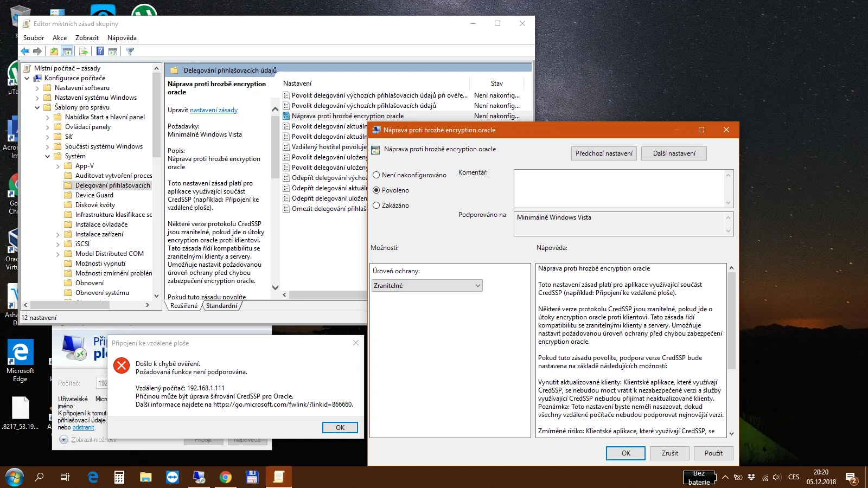
Task: Collapse 'Konfigurace počítače' tree node
Action: 27,78
